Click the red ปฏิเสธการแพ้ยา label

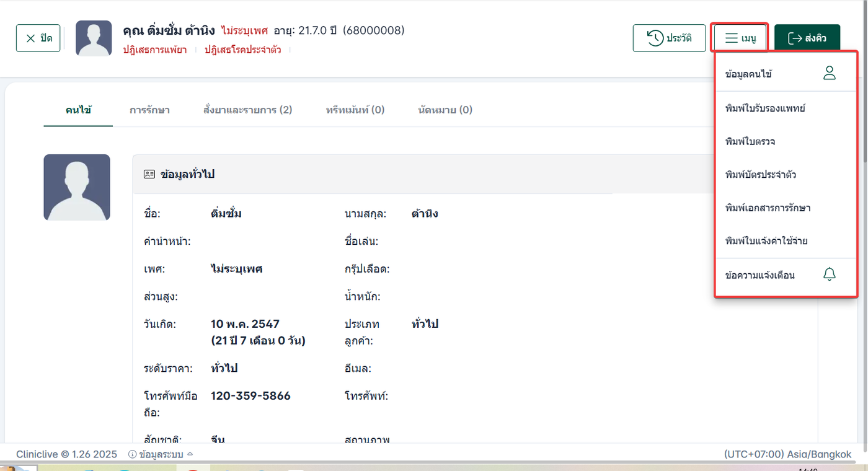tap(155, 50)
